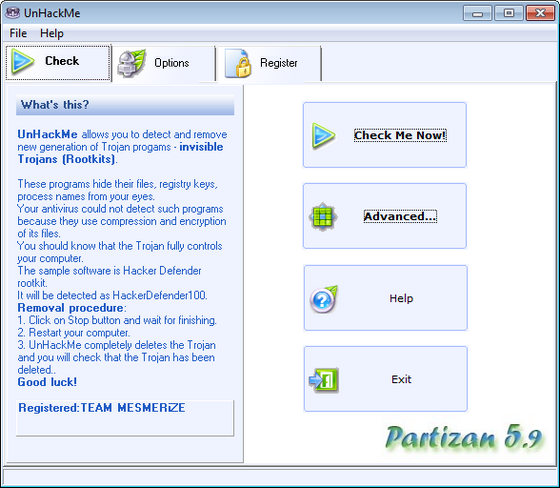Quit using the Exit button label
The image size is (560, 488).
(x=401, y=379)
